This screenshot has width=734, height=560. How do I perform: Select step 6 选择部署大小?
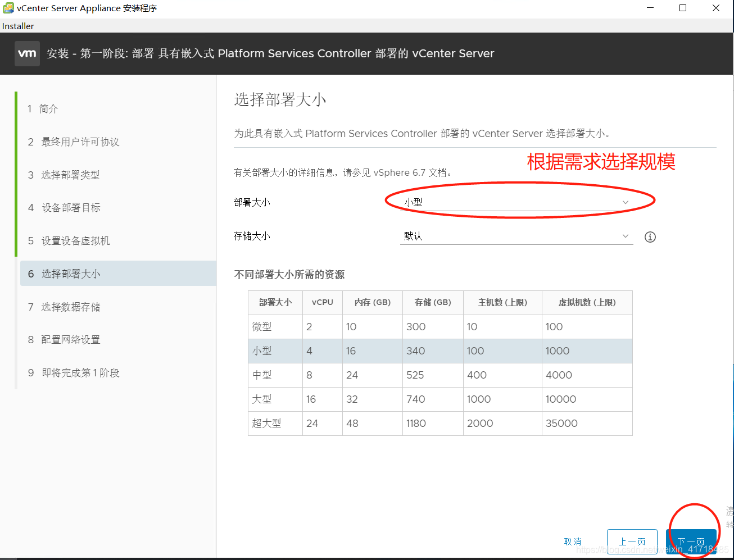pyautogui.click(x=118, y=274)
